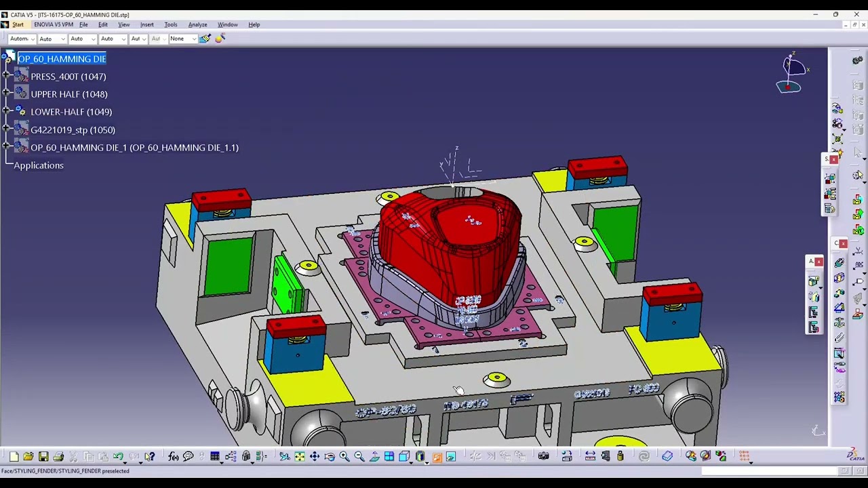
Task: Click the gear icon at top right
Action: pos(857,61)
